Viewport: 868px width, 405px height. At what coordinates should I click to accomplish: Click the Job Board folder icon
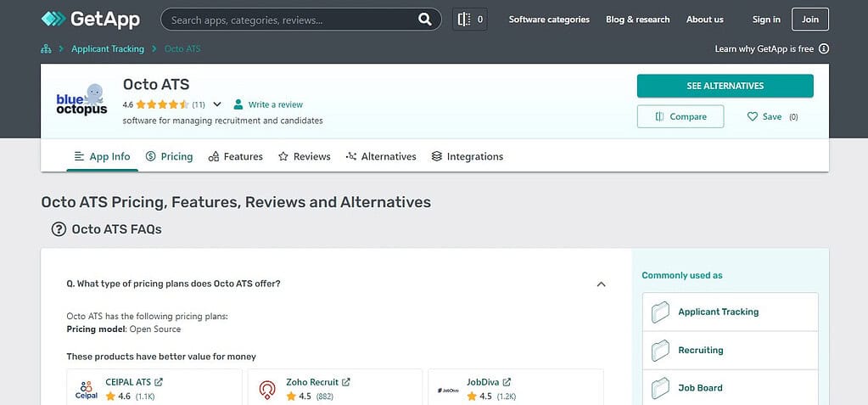(x=660, y=388)
